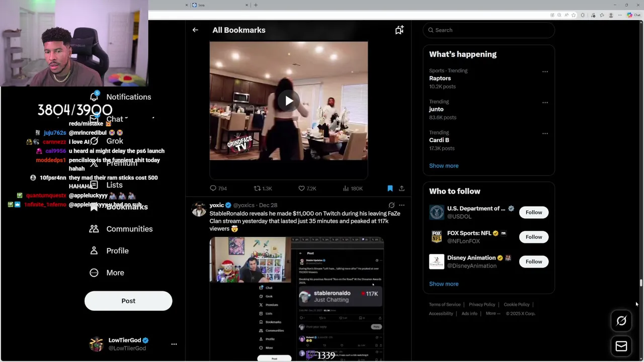
Task: Show more under What's happening
Action: (444, 166)
